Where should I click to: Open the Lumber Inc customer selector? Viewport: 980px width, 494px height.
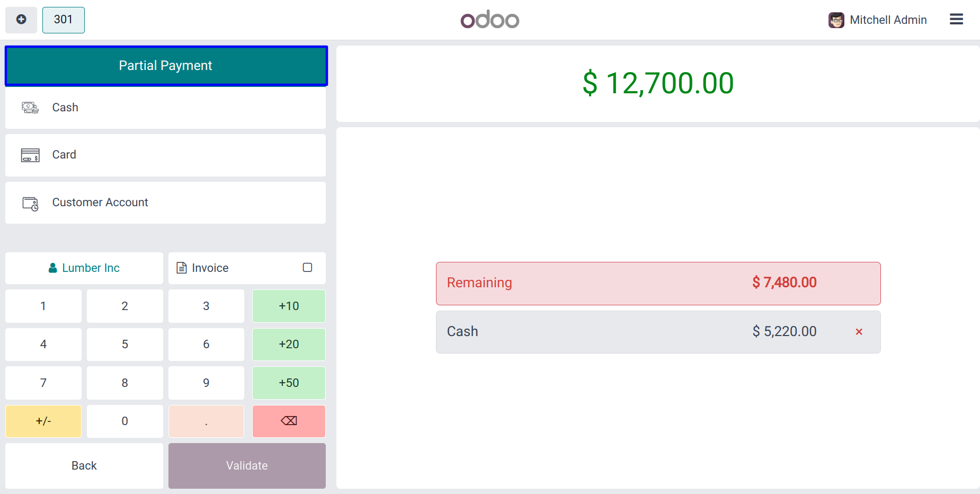pos(84,268)
